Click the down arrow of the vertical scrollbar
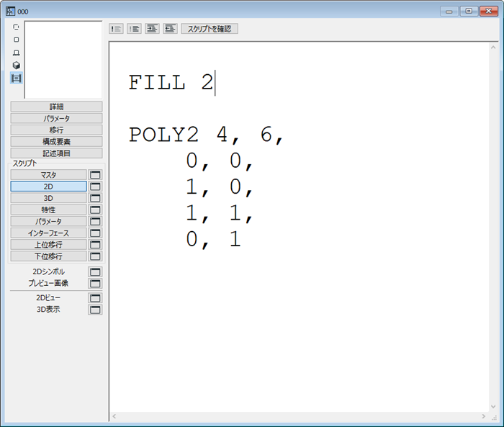This screenshot has height=427, width=504. click(x=493, y=407)
